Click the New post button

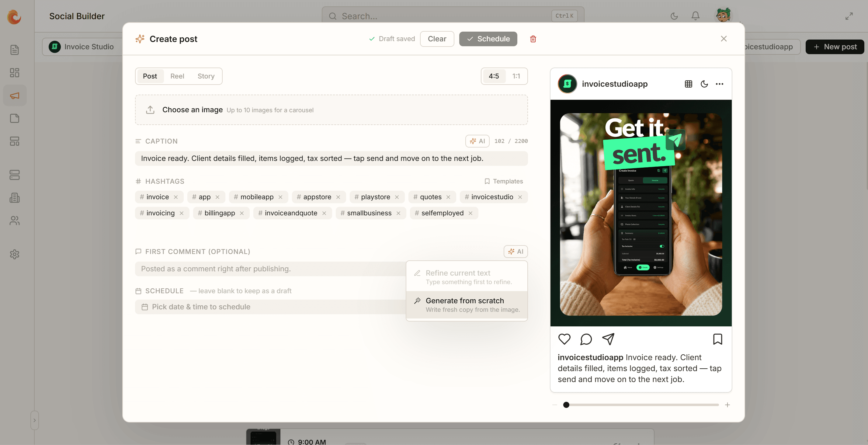coord(835,47)
